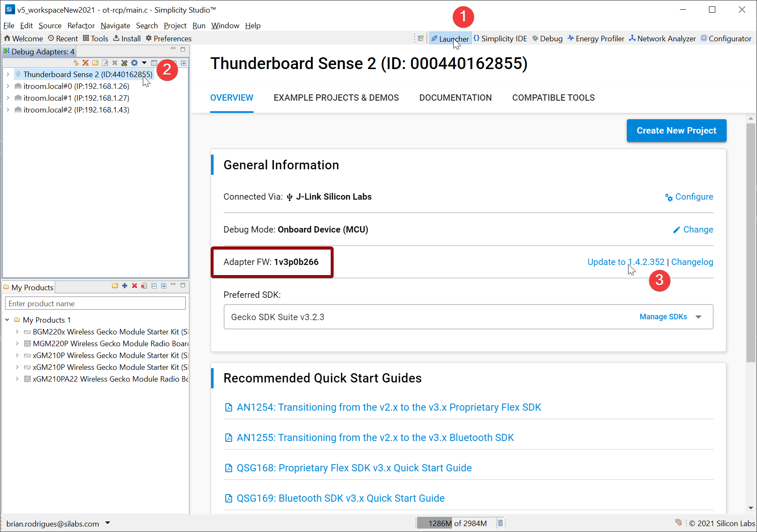
Task: Expand all in My Products toolbar
Action: [164, 286]
